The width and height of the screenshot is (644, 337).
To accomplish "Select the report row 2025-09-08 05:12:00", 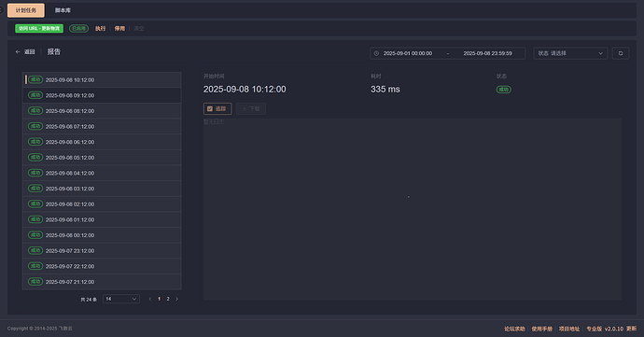I will 102,158.
